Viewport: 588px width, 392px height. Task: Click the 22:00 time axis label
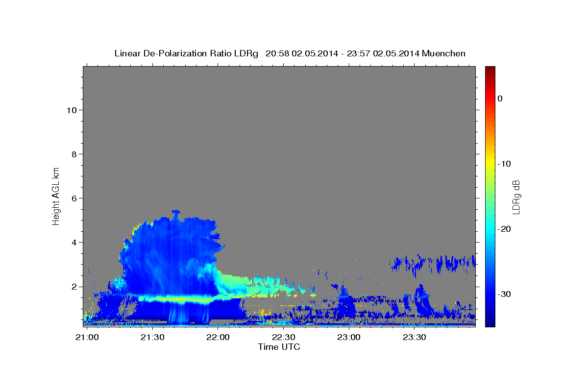(x=218, y=337)
